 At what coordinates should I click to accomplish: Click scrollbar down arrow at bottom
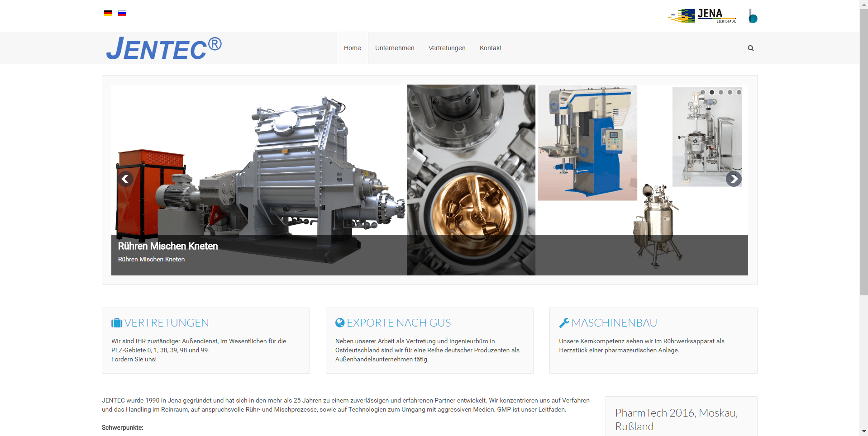pyautogui.click(x=864, y=431)
